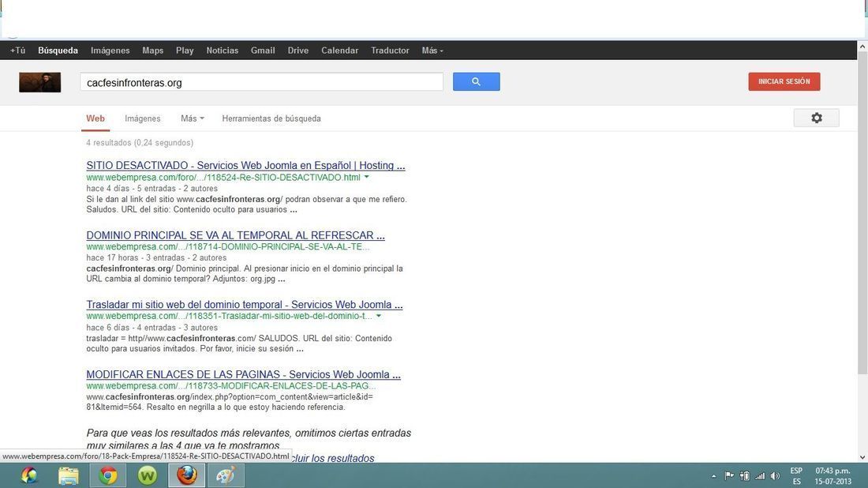The width and height of the screenshot is (868, 488).
Task: Click 'Para que veas los resultados' notice
Action: click(x=249, y=439)
